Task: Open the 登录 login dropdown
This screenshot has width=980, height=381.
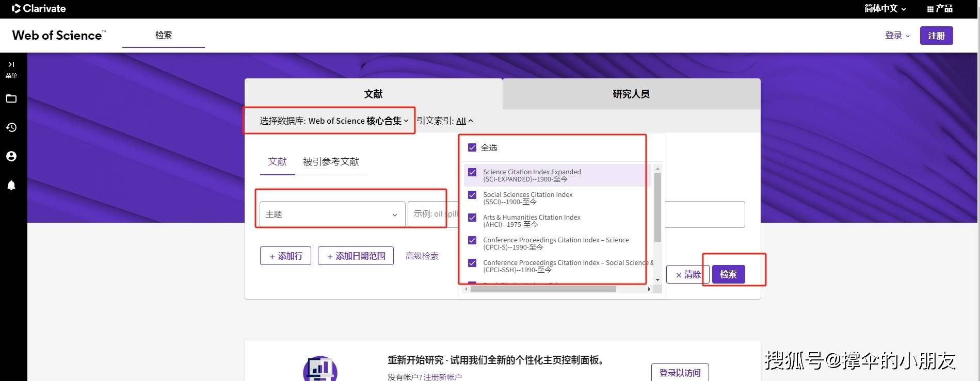Action: click(x=897, y=35)
